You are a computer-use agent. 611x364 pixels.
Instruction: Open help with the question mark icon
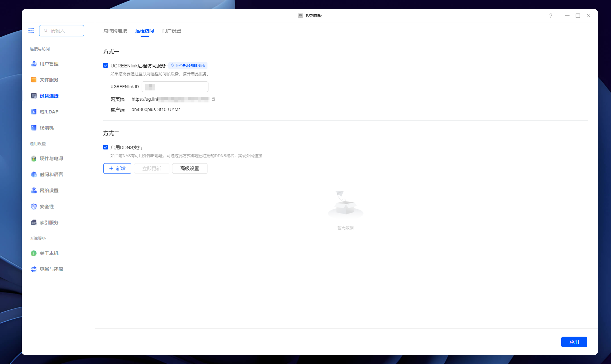point(551,16)
